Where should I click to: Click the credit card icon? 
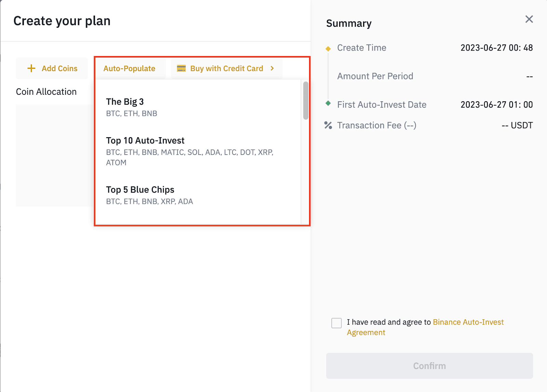[181, 68]
